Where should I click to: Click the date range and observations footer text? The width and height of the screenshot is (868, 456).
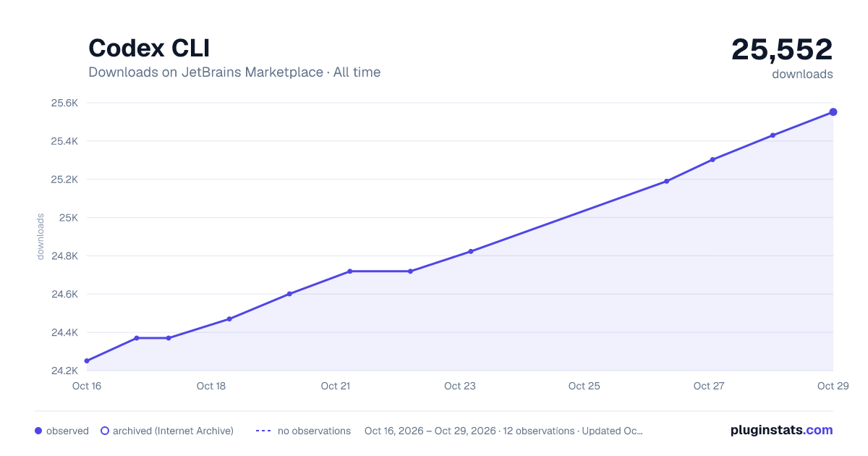(x=503, y=431)
